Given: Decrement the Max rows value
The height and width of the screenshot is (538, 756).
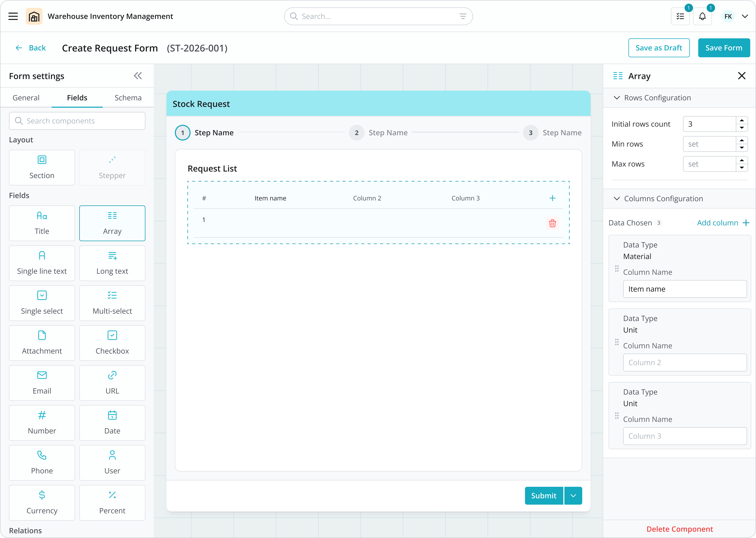Looking at the screenshot, I should (742, 168).
